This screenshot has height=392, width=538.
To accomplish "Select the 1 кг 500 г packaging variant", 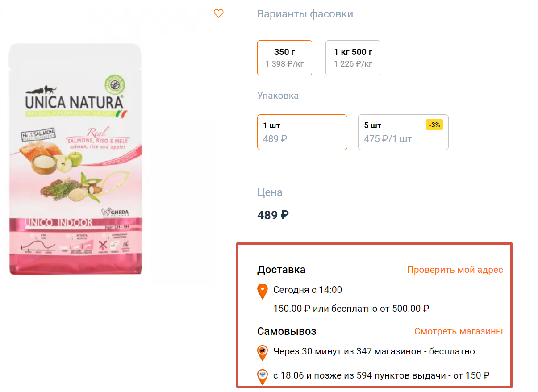I will coord(353,57).
